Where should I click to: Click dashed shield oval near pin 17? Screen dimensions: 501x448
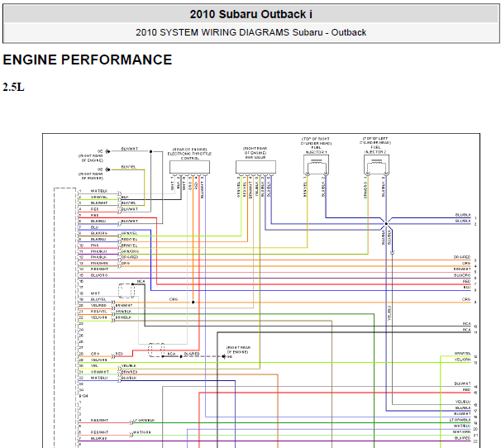coord(126,290)
